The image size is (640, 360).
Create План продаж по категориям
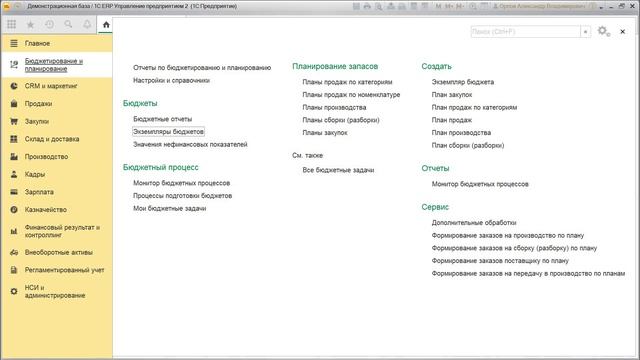pyautogui.click(x=474, y=107)
